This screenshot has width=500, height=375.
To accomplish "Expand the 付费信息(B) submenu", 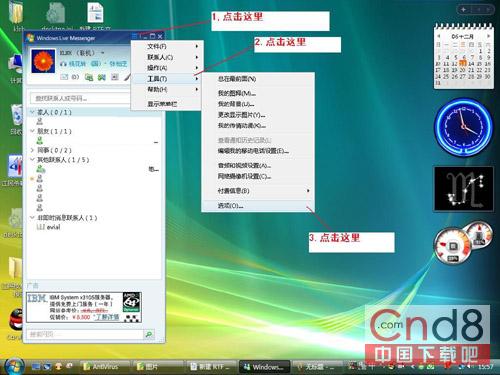I will click(258, 191).
